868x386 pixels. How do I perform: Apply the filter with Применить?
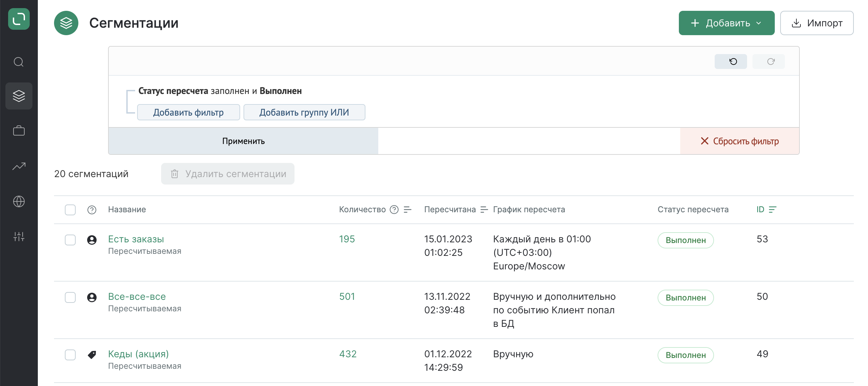pyautogui.click(x=243, y=141)
